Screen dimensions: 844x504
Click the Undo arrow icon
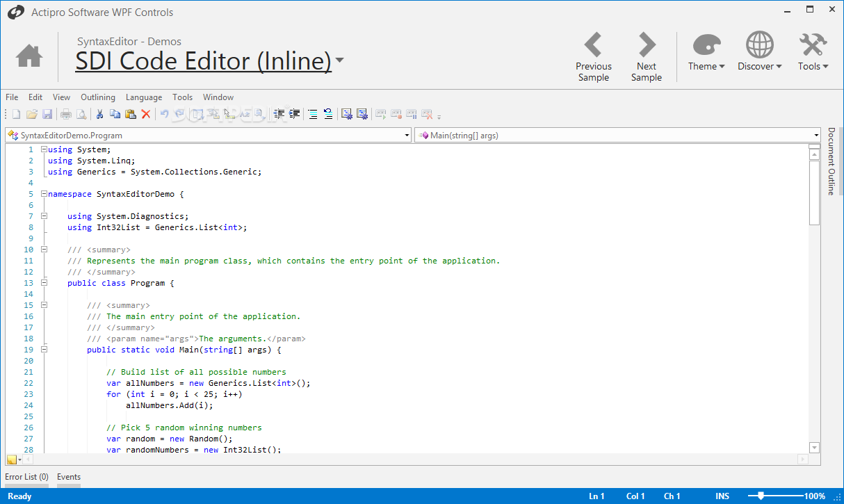point(165,114)
